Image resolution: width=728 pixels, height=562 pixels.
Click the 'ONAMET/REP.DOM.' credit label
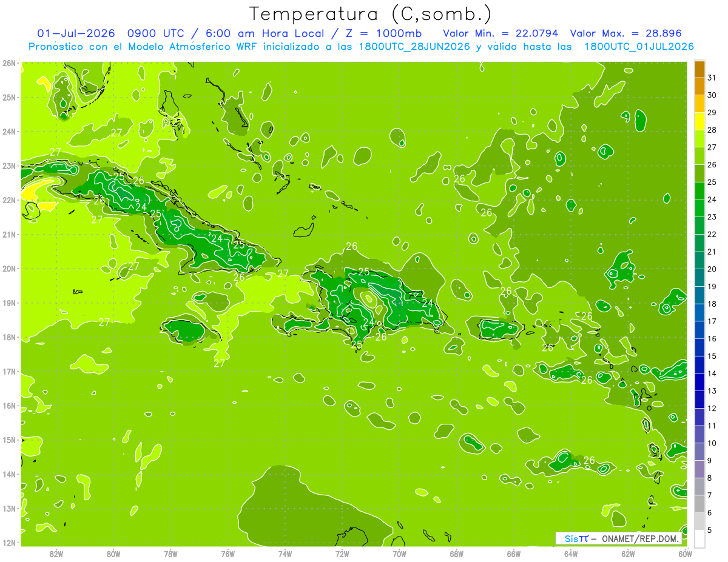tap(641, 538)
